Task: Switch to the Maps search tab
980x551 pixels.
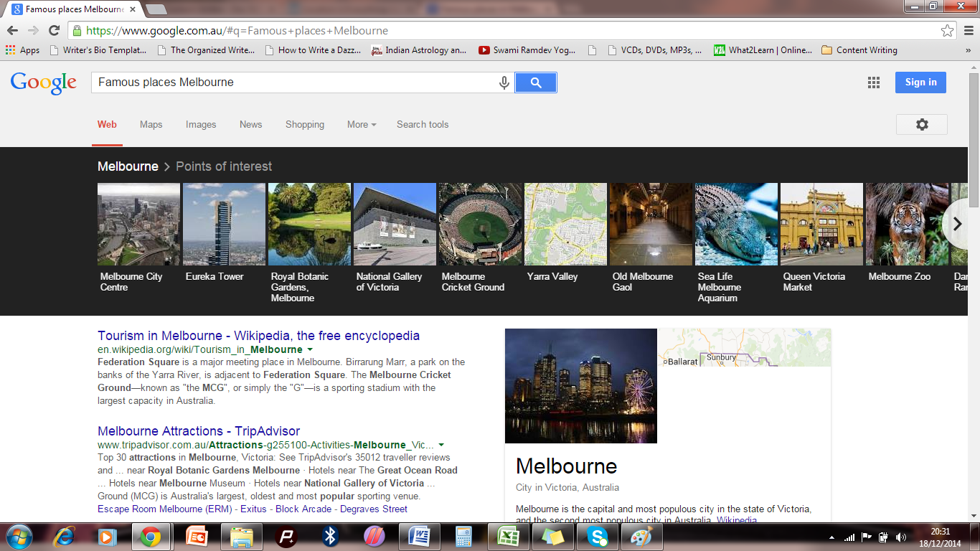Action: pyautogui.click(x=151, y=124)
